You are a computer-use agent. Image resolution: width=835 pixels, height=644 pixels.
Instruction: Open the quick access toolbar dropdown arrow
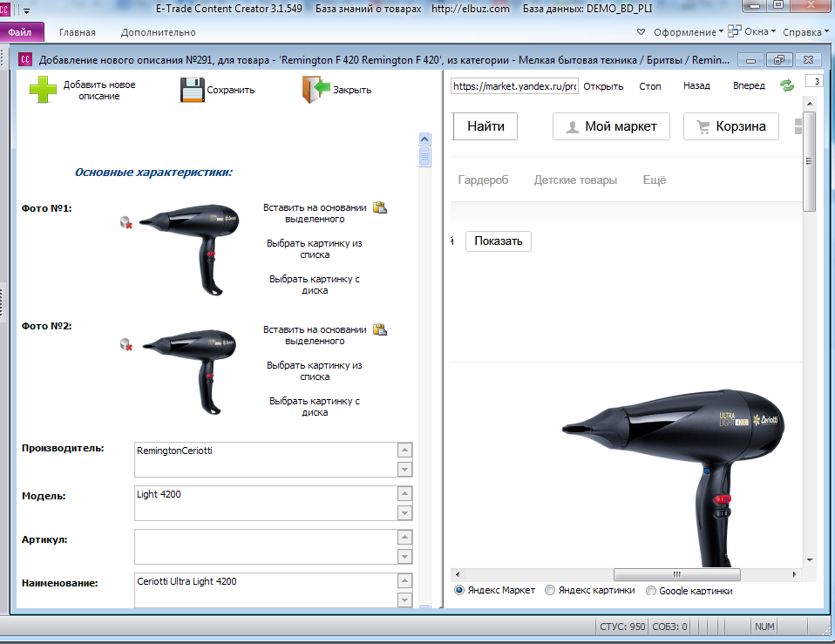point(27,10)
